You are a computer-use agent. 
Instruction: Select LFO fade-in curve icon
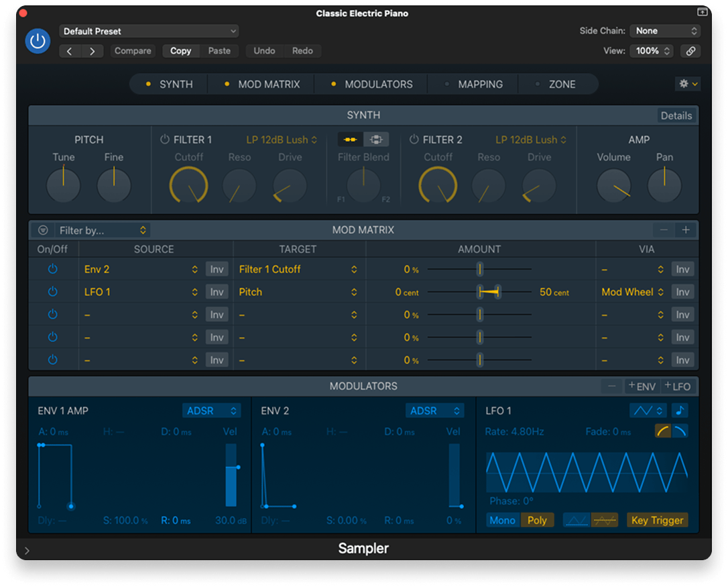click(x=663, y=431)
